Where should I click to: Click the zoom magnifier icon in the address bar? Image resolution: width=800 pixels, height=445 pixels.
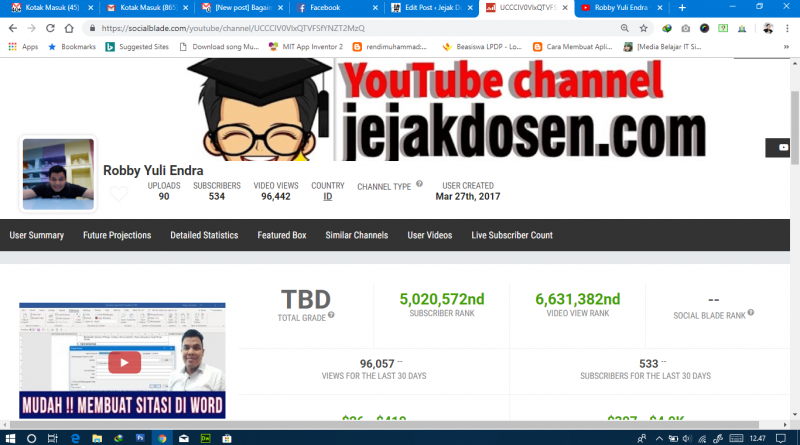(x=624, y=28)
